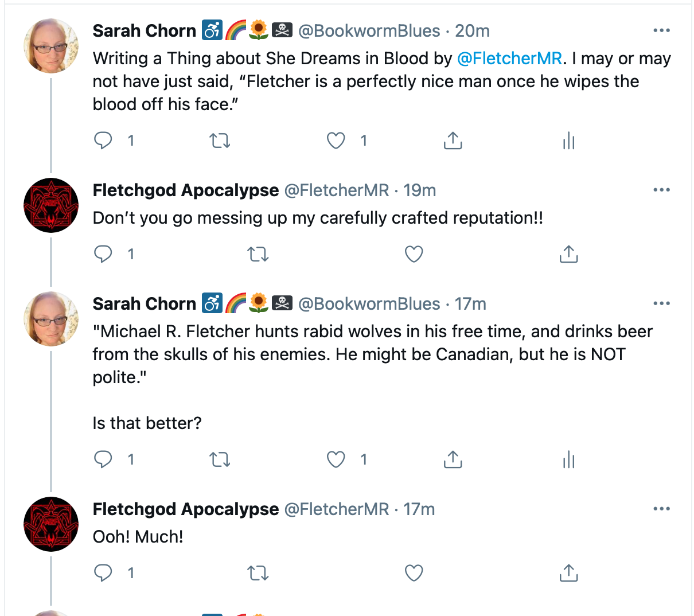694x616 pixels.
Task: Open more options on the 20m tweet
Action: (x=661, y=30)
